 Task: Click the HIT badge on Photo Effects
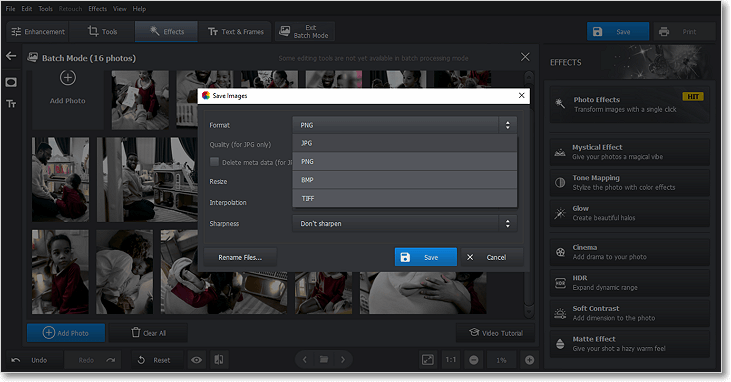click(x=693, y=97)
